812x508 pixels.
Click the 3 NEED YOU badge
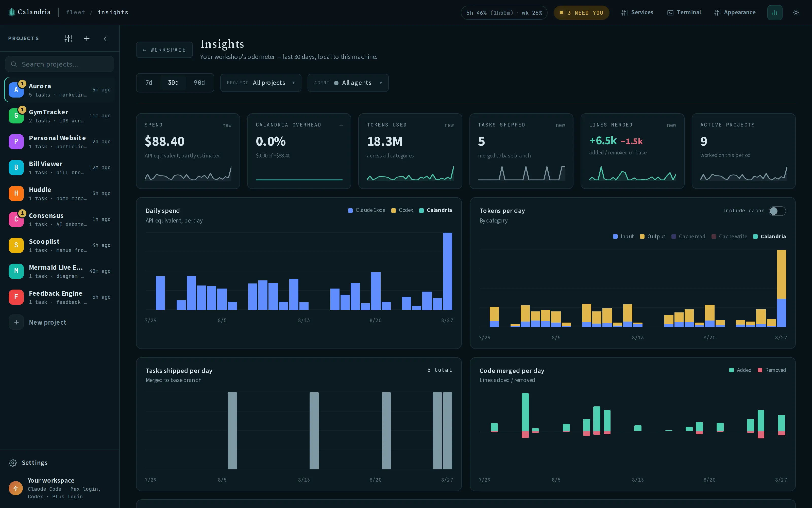click(x=582, y=13)
